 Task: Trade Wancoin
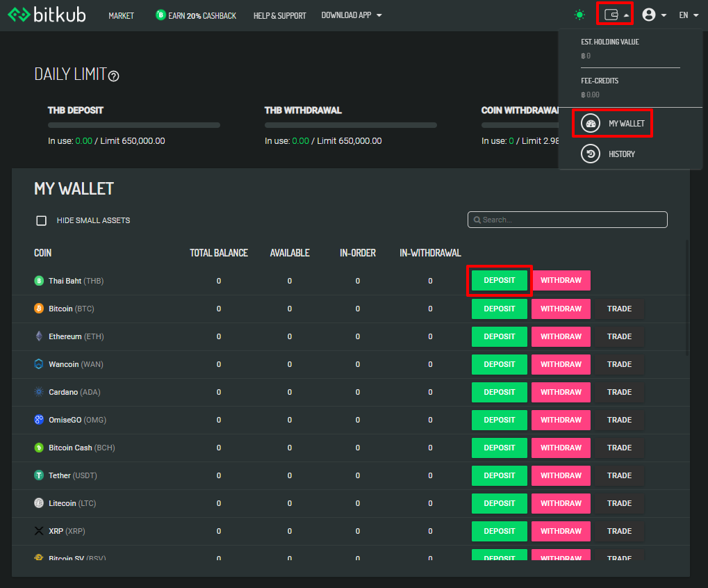click(x=619, y=364)
